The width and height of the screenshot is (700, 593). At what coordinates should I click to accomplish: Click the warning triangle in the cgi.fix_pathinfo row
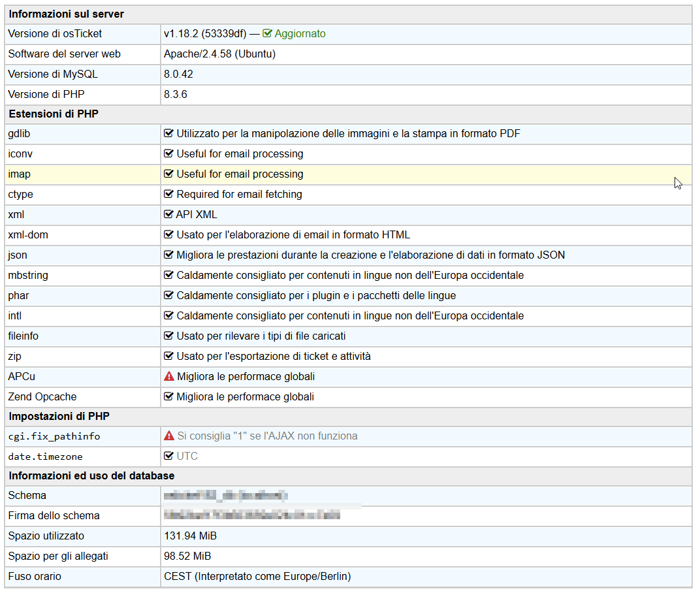pyautogui.click(x=169, y=436)
